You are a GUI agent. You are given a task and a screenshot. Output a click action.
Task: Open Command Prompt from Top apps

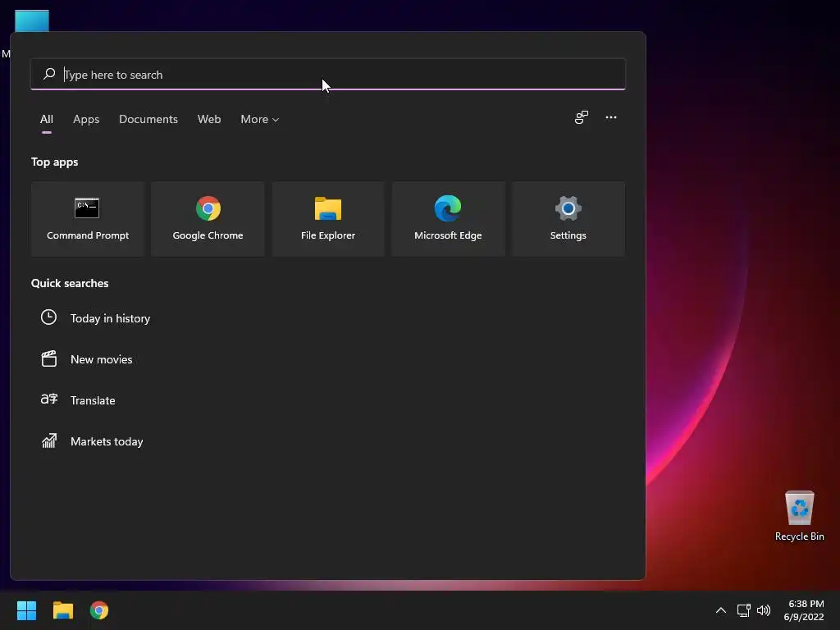tap(88, 218)
